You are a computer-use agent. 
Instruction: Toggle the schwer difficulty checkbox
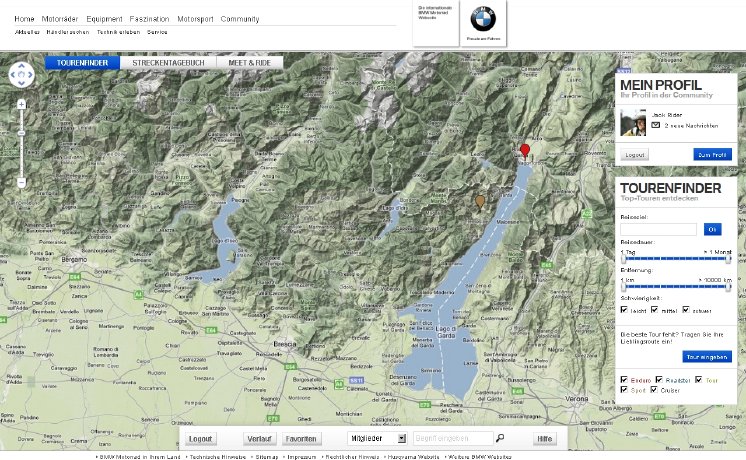(686, 310)
